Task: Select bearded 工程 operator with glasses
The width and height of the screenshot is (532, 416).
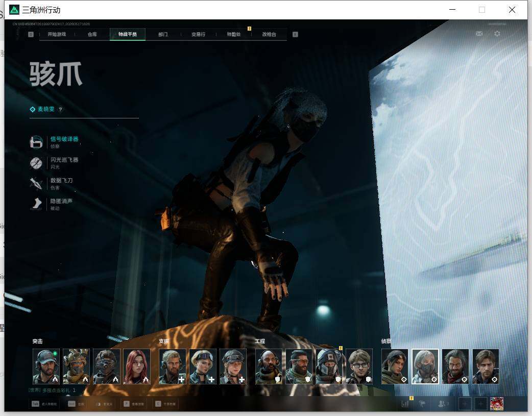Action: click(x=299, y=366)
